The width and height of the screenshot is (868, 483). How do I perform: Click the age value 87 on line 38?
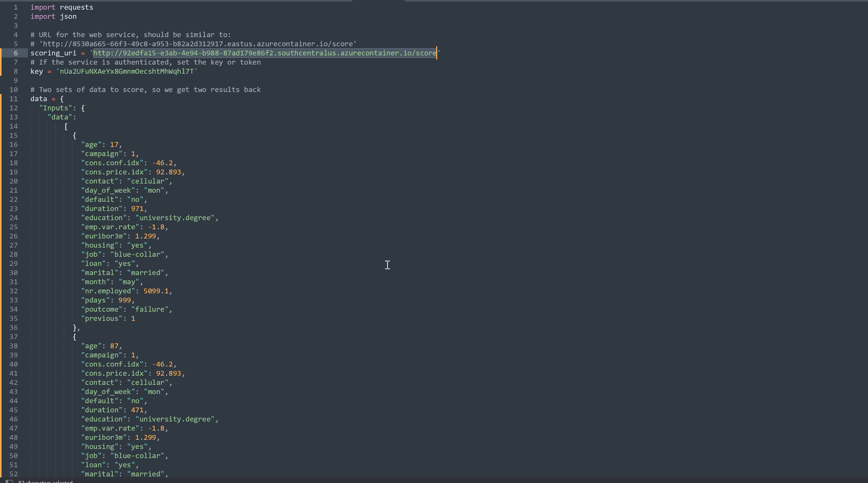(114, 346)
